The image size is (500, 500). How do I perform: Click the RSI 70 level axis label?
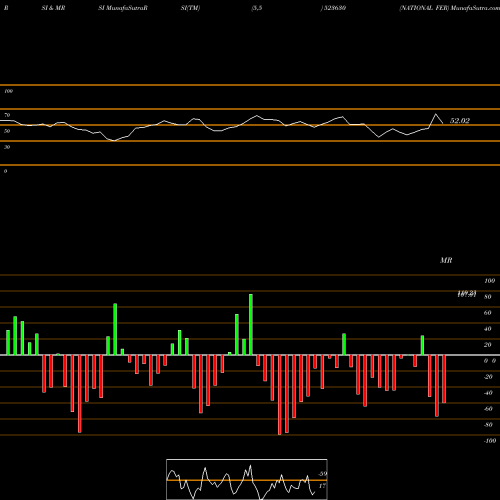[7, 115]
